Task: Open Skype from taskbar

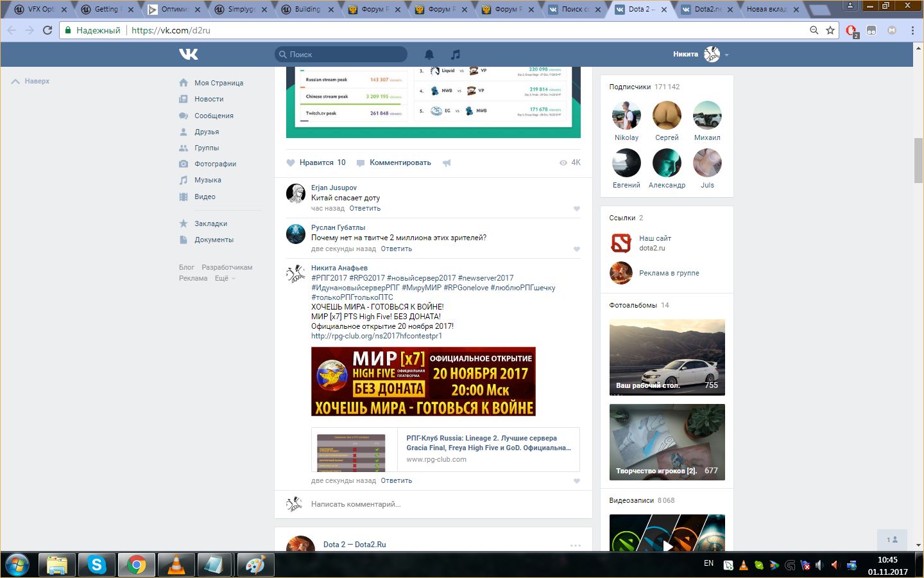Action: (x=97, y=565)
